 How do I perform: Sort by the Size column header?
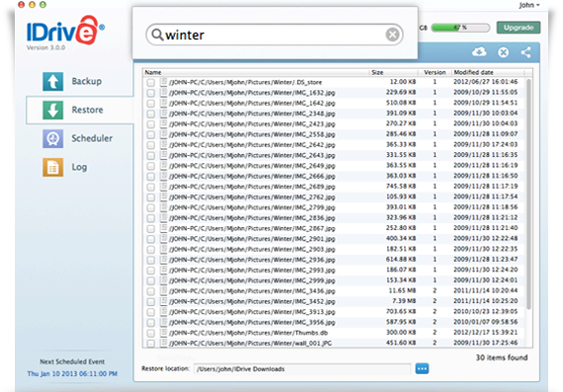tap(394, 72)
